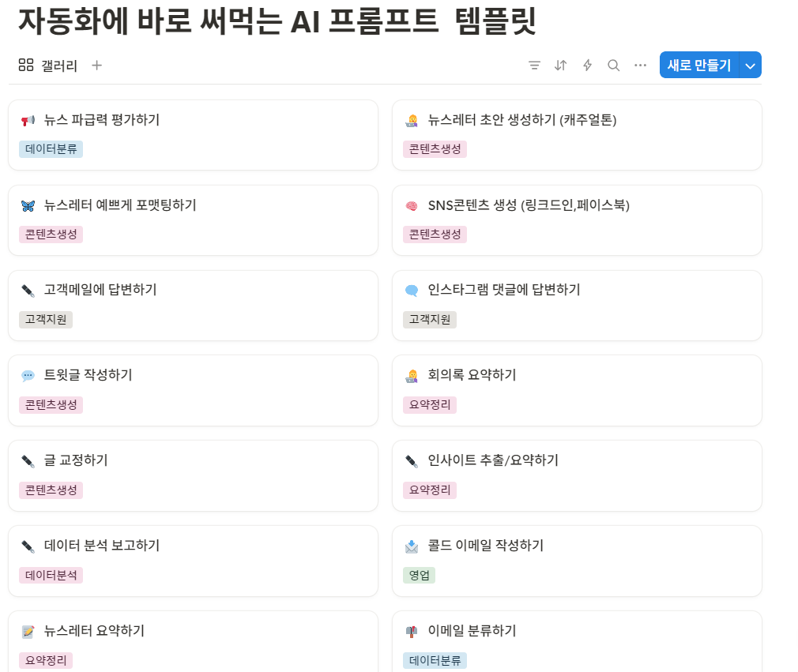Open automations via the lightning bolt icon

coord(587,65)
